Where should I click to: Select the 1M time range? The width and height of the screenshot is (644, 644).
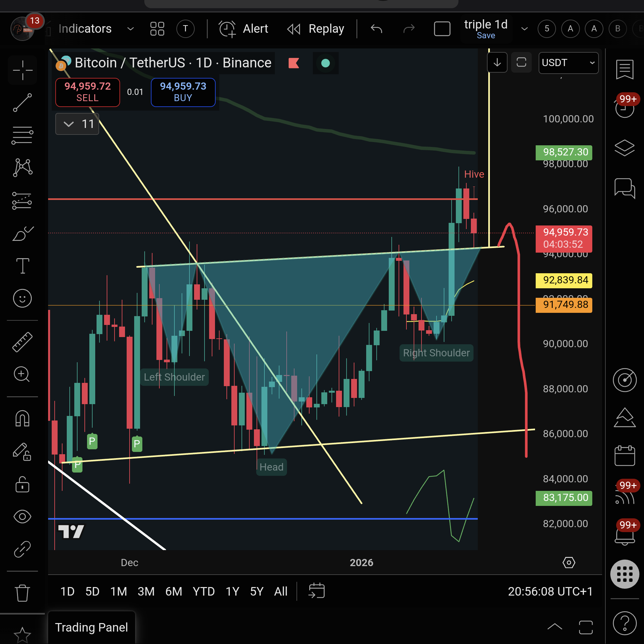pos(118,592)
